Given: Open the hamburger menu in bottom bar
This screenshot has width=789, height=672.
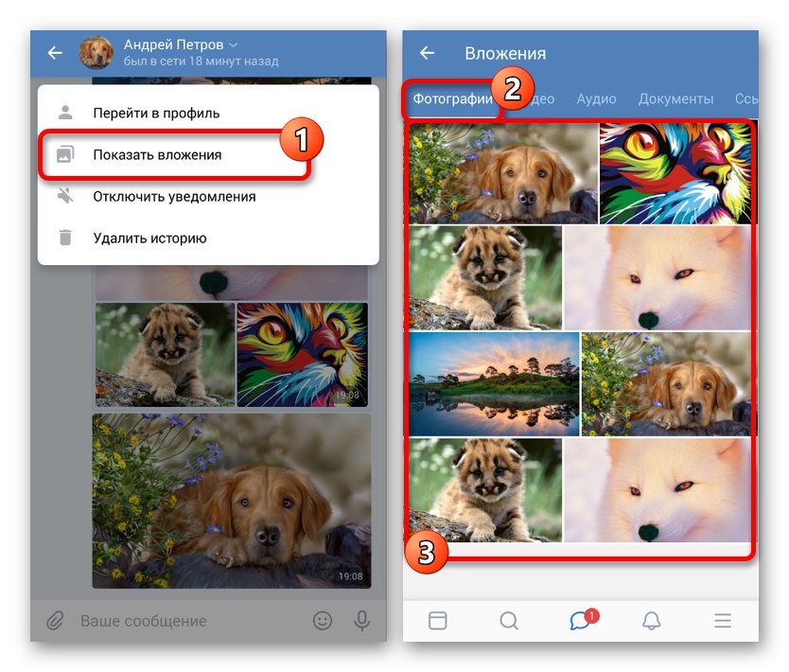Looking at the screenshot, I should click(x=723, y=620).
